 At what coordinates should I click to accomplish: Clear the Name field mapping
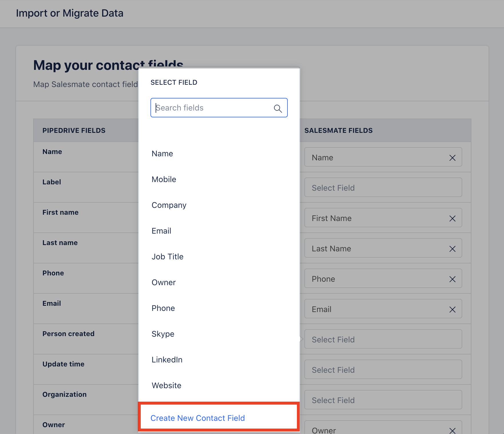coord(452,158)
